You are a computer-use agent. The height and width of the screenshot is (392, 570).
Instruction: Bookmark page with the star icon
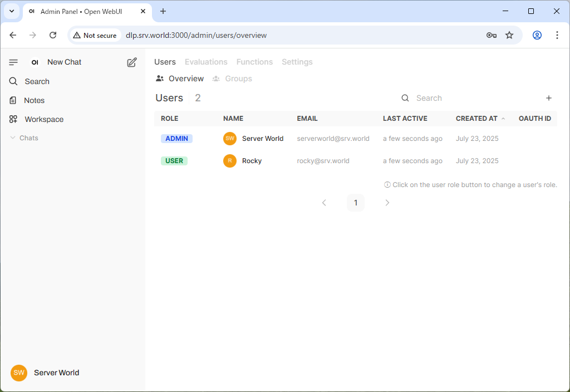(x=509, y=35)
